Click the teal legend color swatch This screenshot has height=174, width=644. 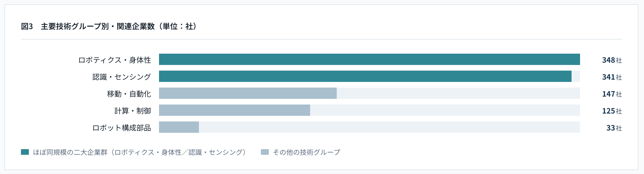click(25, 152)
